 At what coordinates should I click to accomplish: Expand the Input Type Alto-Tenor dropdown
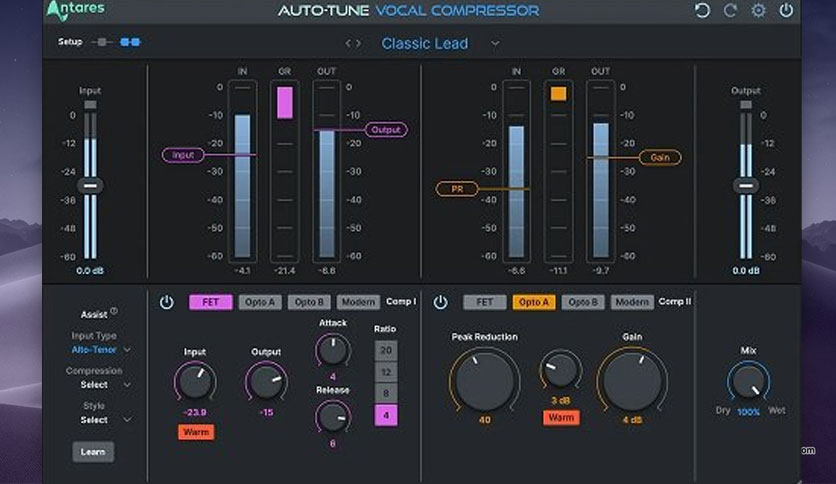click(127, 350)
